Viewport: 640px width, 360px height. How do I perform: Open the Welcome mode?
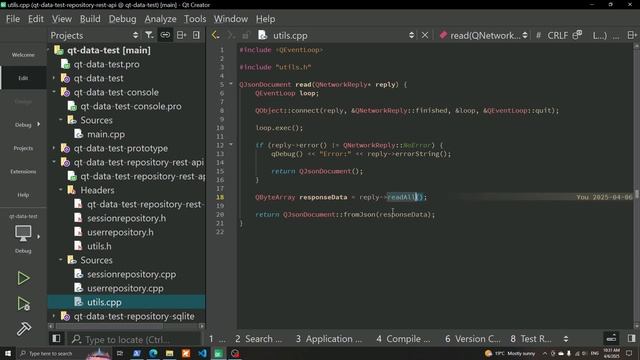click(23, 55)
